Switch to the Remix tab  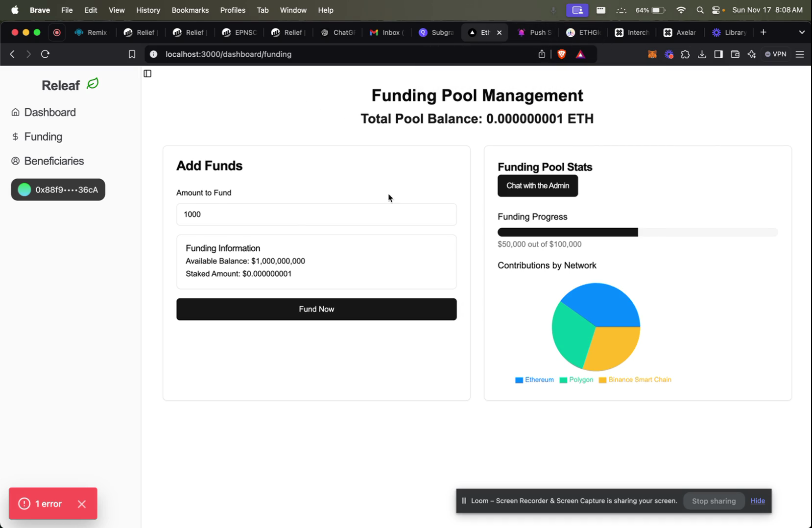pos(91,32)
